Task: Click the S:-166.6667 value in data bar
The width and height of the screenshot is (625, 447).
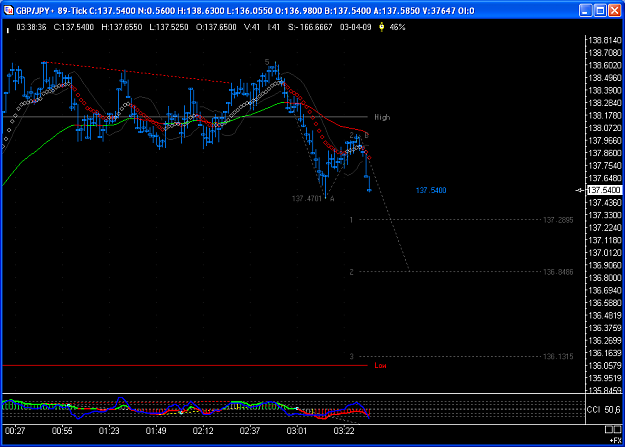Action: pyautogui.click(x=310, y=27)
